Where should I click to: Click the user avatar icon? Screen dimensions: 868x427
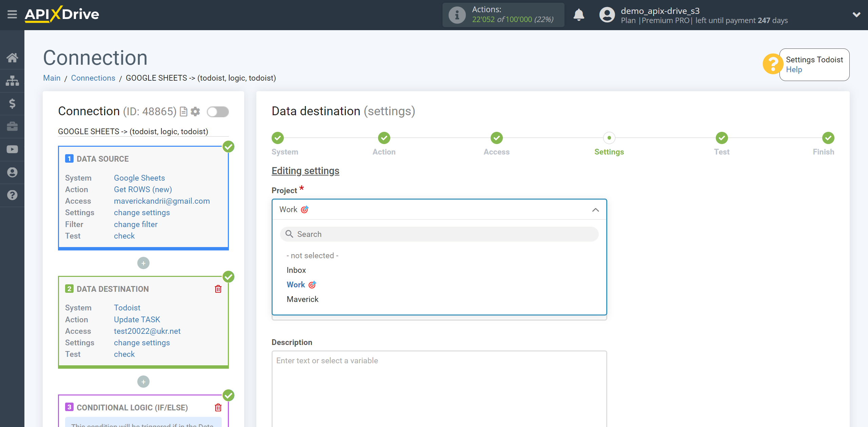pos(607,15)
